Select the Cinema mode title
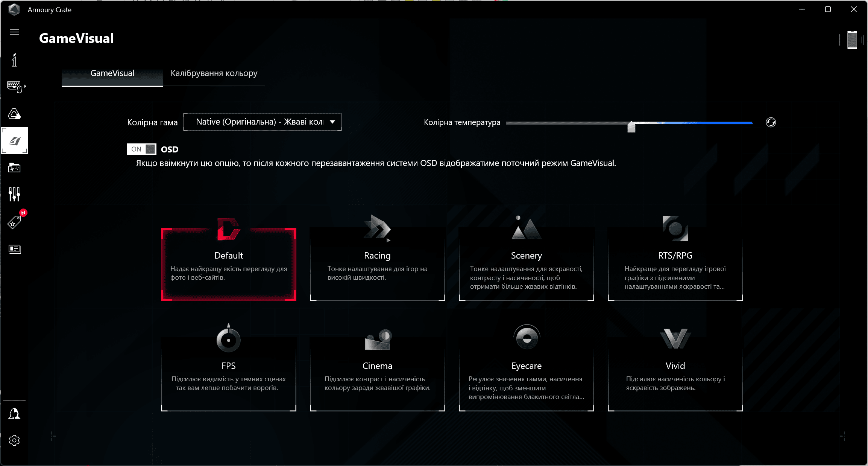 pos(377,366)
